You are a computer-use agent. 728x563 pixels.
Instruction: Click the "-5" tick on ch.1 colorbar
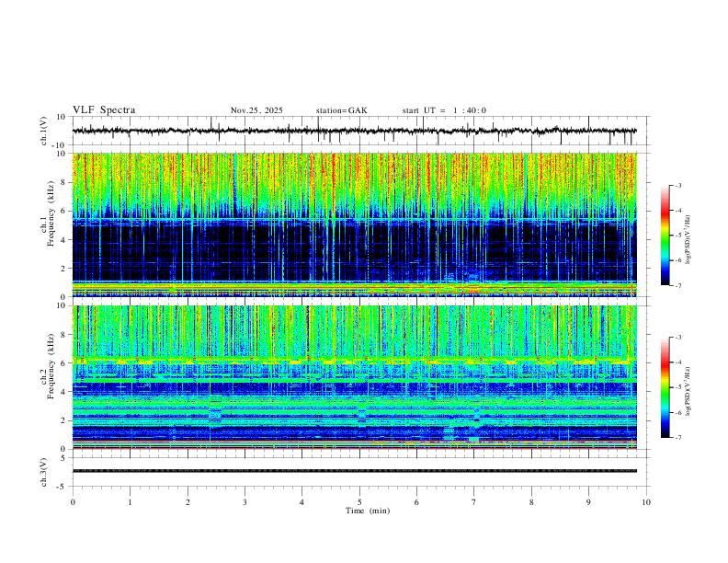678,236
